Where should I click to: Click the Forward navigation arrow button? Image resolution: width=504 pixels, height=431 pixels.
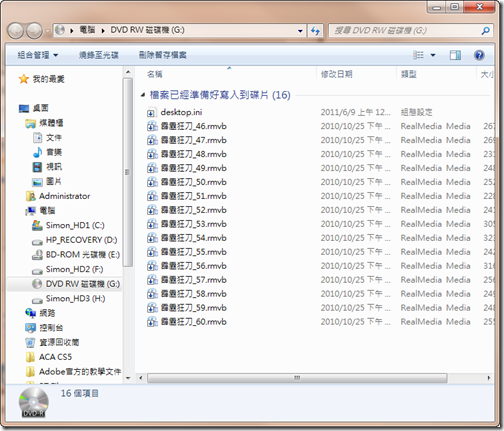(34, 31)
